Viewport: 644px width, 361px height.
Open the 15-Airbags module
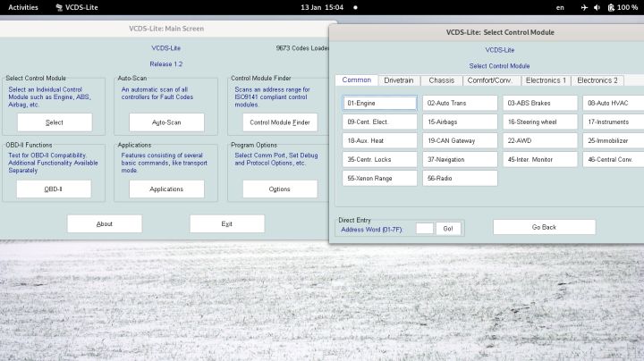(x=460, y=122)
